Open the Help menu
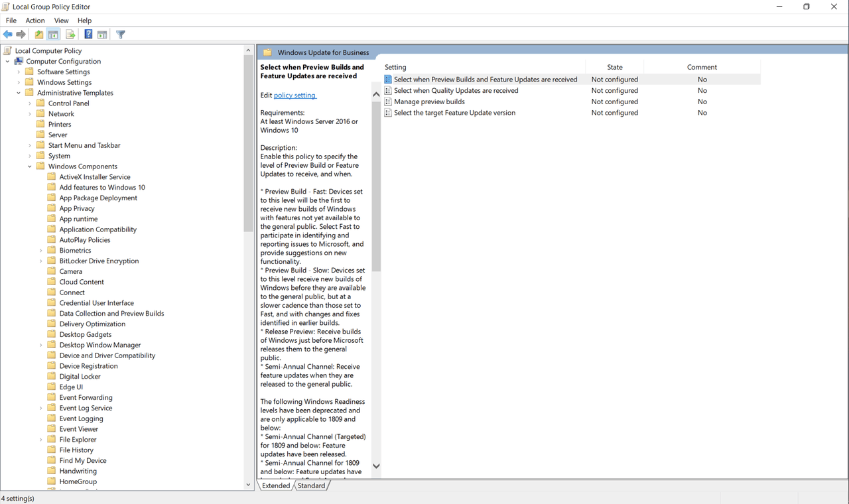The height and width of the screenshot is (504, 849). tap(84, 21)
